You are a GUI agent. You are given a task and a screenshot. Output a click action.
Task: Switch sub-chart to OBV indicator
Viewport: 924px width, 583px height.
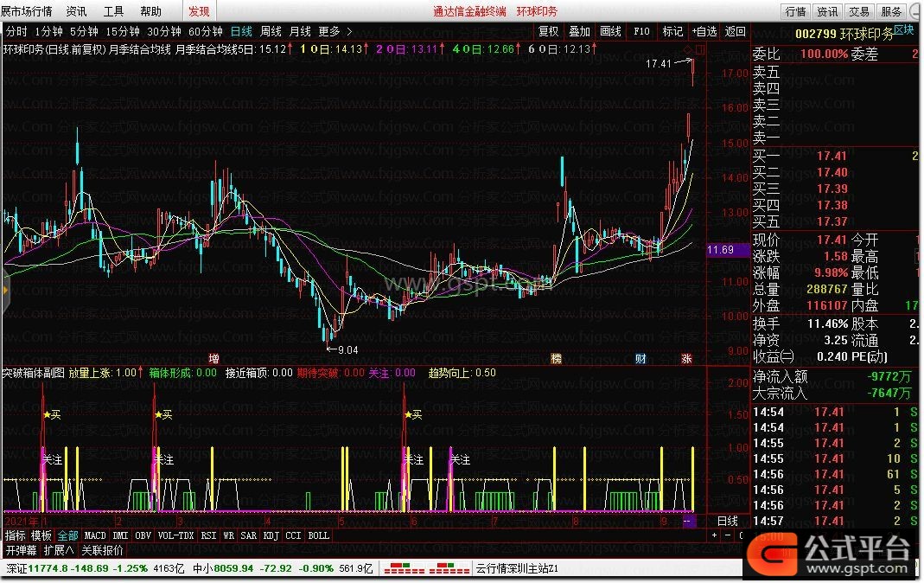[143, 535]
